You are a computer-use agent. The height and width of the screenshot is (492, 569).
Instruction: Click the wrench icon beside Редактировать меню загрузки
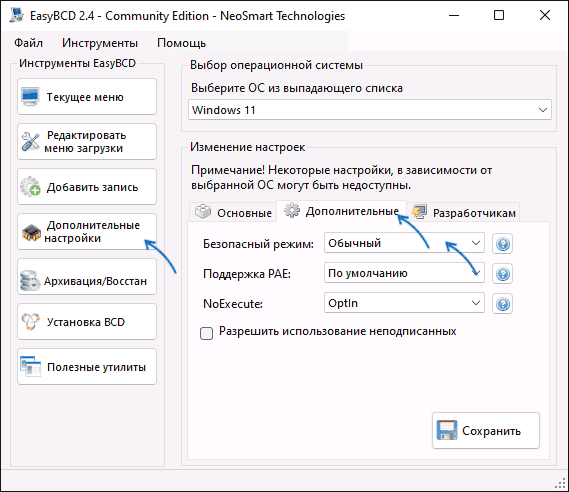coord(30,142)
